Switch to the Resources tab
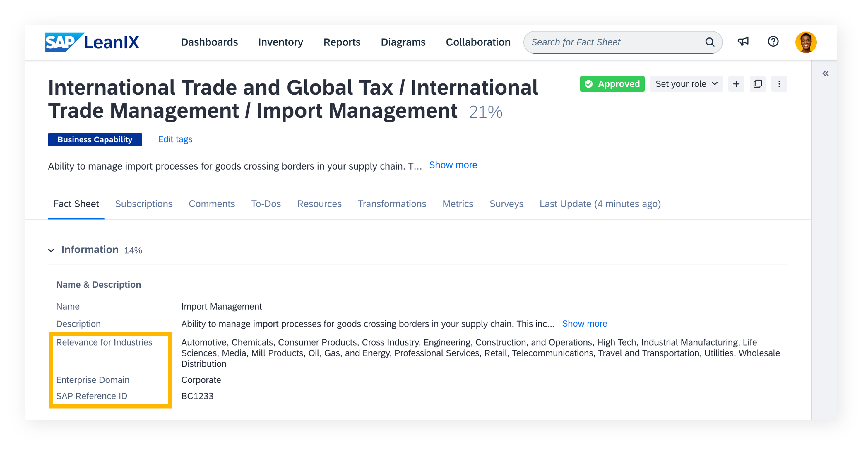Image resolution: width=868 pixels, height=451 pixels. coord(319,204)
